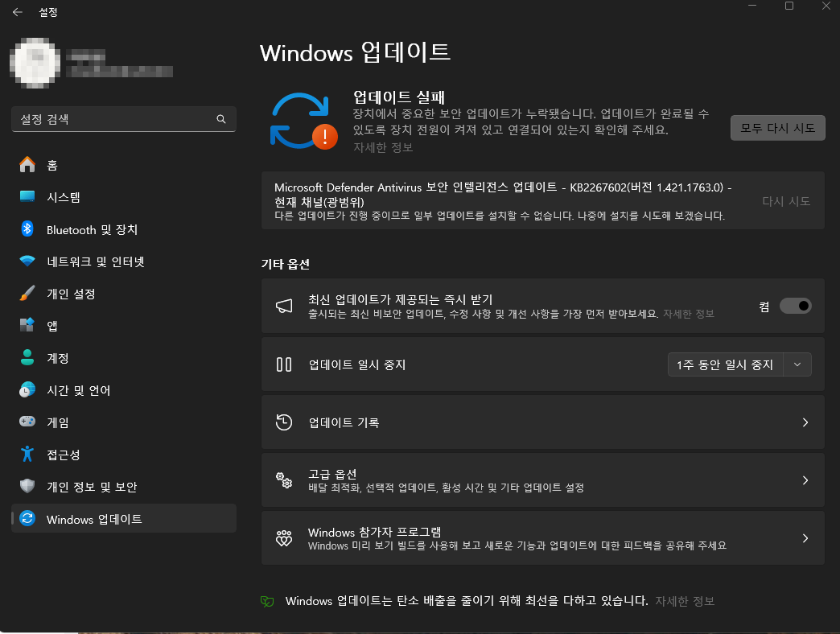This screenshot has height=634, width=840.
Task: Open the pause duration dropdown arrow
Action: [x=797, y=364]
